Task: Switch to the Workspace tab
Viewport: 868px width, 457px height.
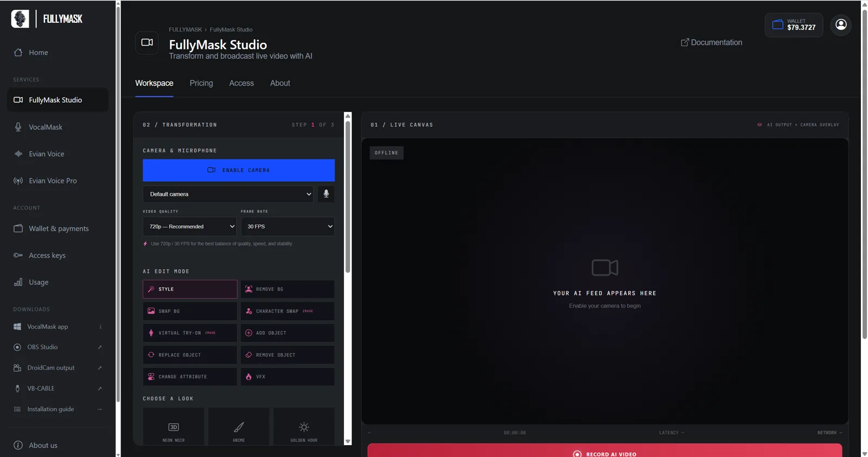Action: [x=154, y=84]
